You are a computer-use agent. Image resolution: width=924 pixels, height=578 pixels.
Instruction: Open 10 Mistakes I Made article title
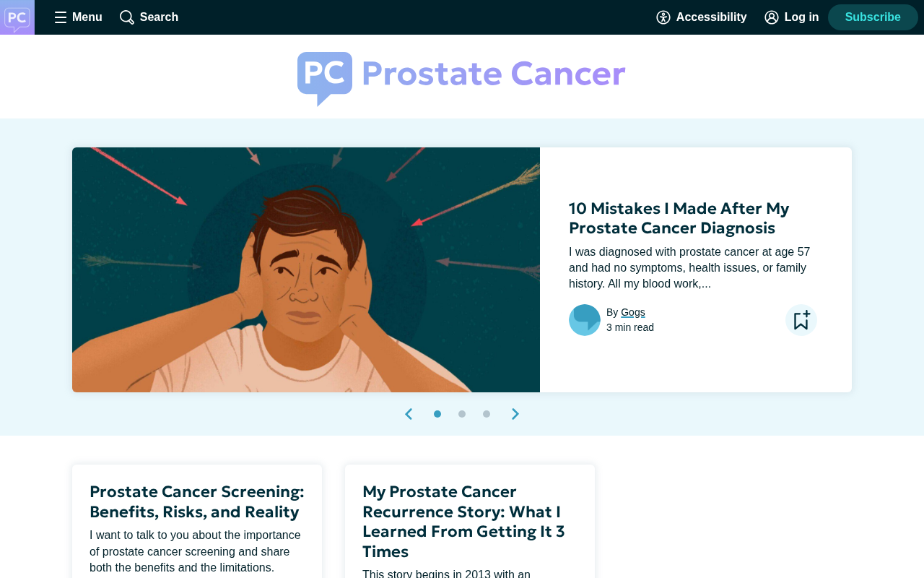[679, 218]
